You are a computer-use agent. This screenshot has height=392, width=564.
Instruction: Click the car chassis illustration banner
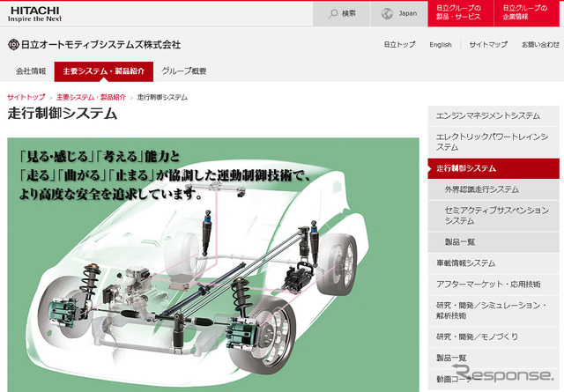(x=213, y=264)
